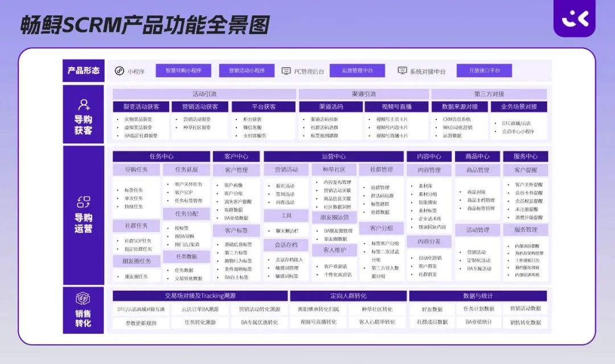Click the person-plus icon above 导购获客

(84, 105)
